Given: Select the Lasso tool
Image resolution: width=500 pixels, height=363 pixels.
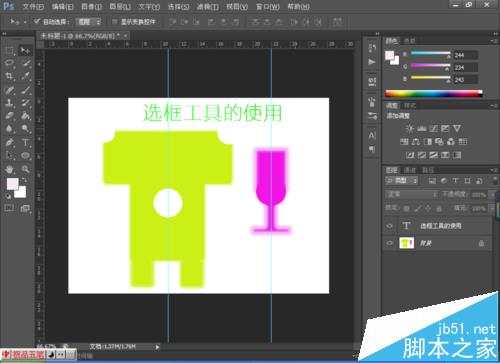Looking at the screenshot, I should point(9,63).
